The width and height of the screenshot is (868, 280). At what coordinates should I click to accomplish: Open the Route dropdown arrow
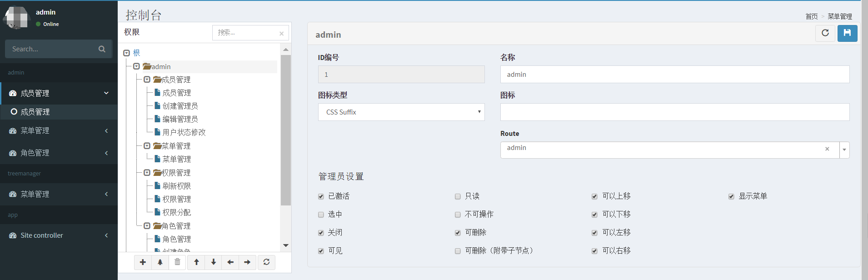[844, 150]
